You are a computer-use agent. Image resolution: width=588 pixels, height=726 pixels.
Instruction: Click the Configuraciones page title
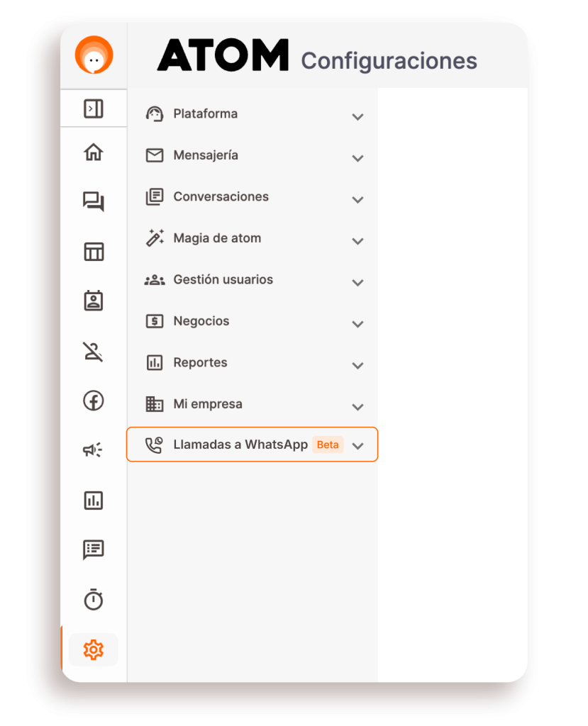(x=389, y=61)
